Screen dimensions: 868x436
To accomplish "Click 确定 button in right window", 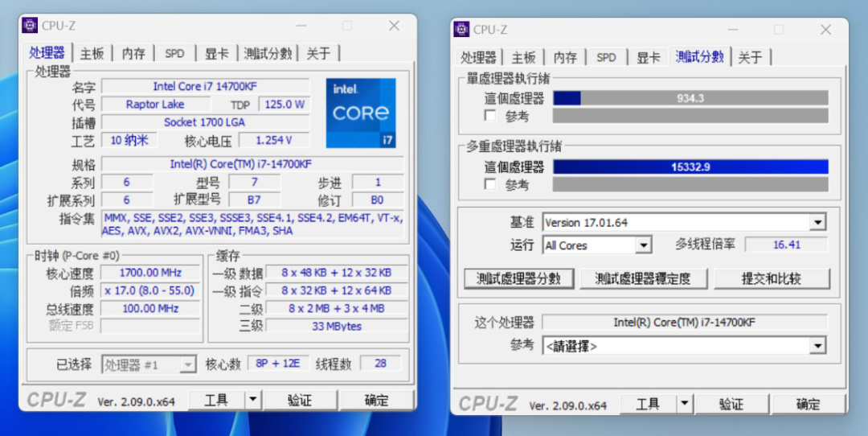I will point(809,405).
